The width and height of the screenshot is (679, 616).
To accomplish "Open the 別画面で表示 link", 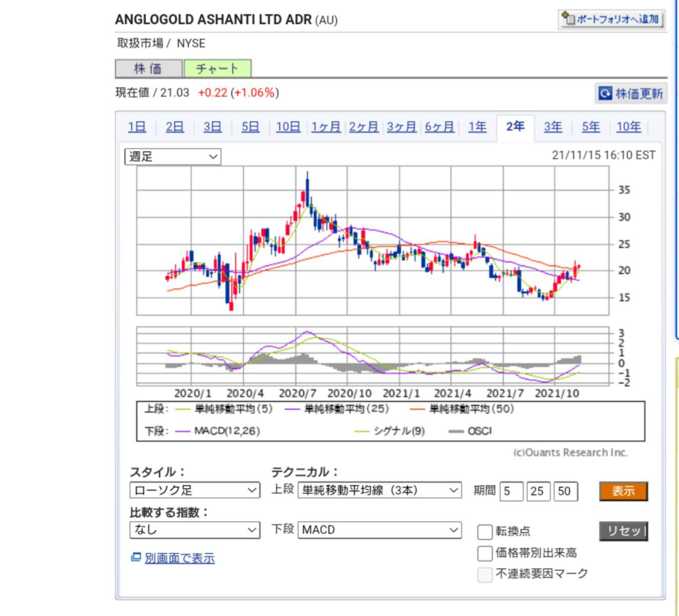I will pyautogui.click(x=179, y=558).
